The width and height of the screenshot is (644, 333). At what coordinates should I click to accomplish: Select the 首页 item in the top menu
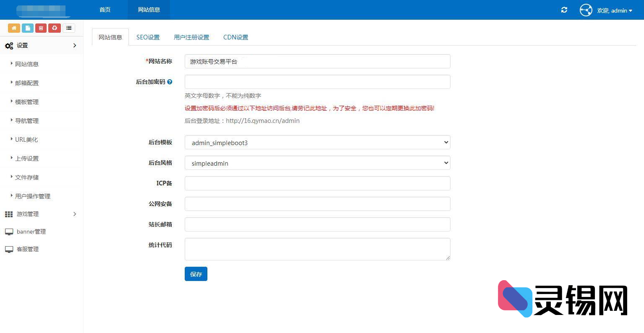tap(105, 9)
